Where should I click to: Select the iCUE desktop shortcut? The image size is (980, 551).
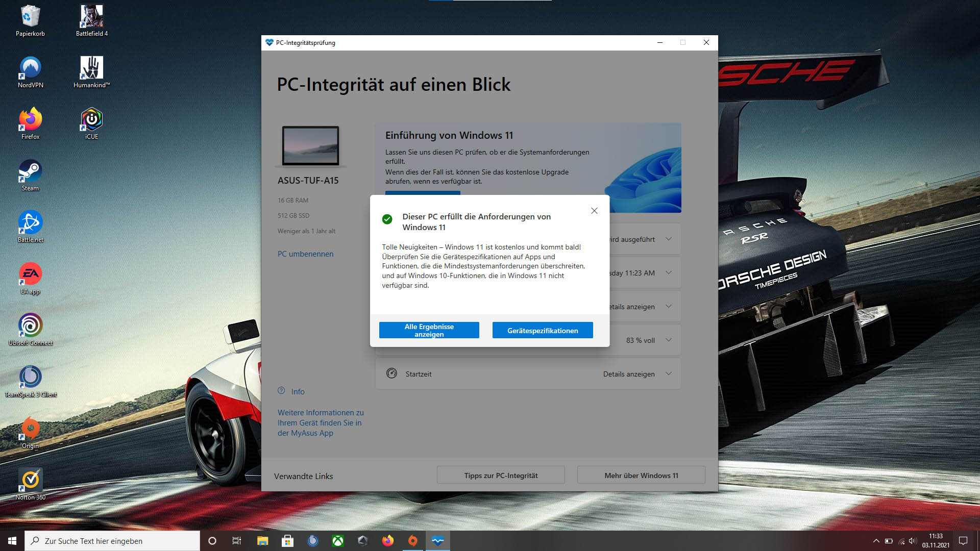[x=92, y=124]
